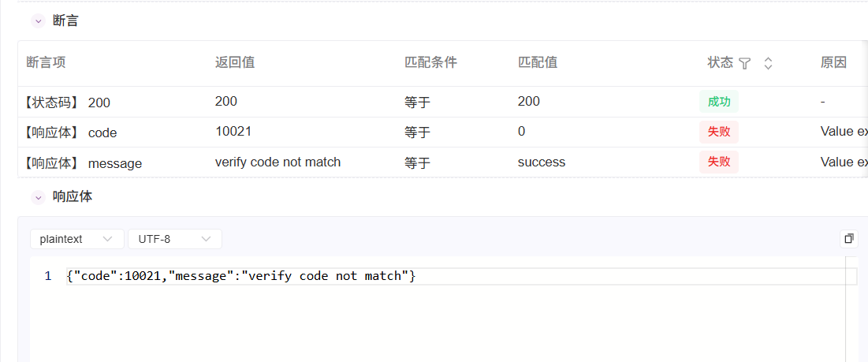Image resolution: width=868 pixels, height=362 pixels.
Task: Click the 原因 column header
Action: coord(833,62)
